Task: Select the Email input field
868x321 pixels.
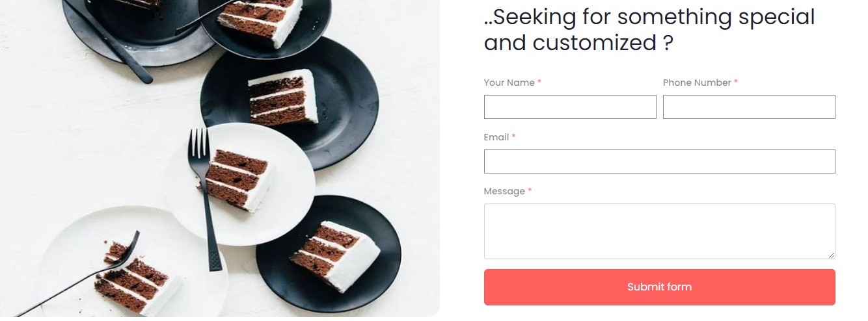Action: coord(659,162)
